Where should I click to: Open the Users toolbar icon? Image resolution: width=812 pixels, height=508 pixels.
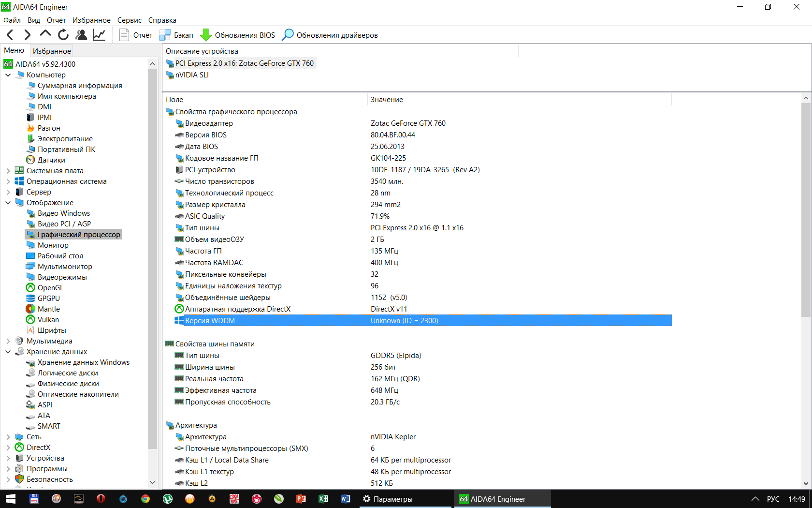(81, 35)
